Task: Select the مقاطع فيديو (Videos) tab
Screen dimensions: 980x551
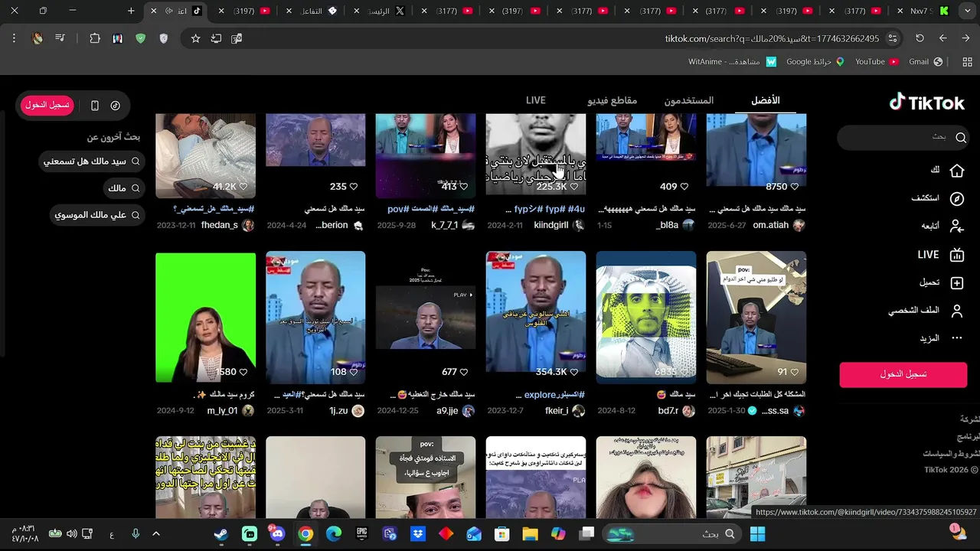Action: [x=612, y=100]
